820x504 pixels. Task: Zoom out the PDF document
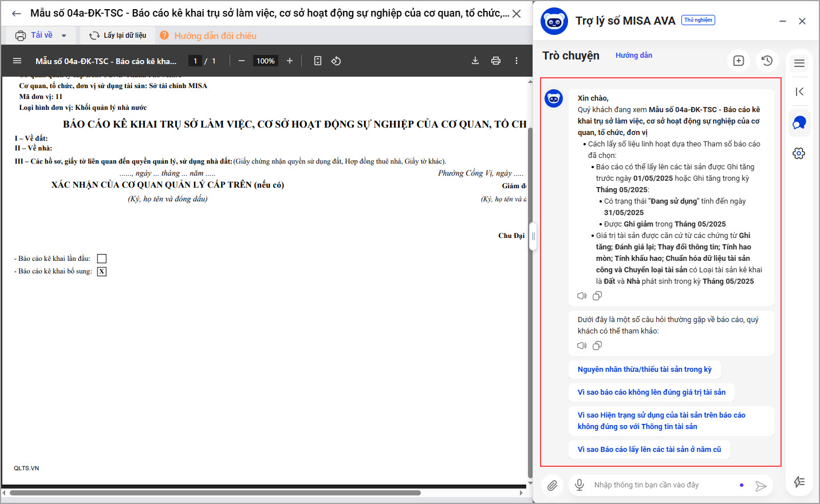coord(242,61)
